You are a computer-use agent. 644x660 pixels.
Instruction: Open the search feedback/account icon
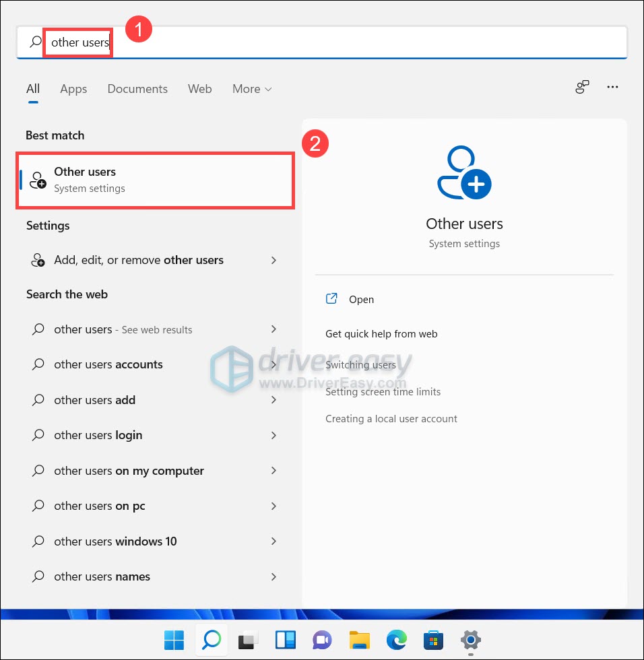583,87
